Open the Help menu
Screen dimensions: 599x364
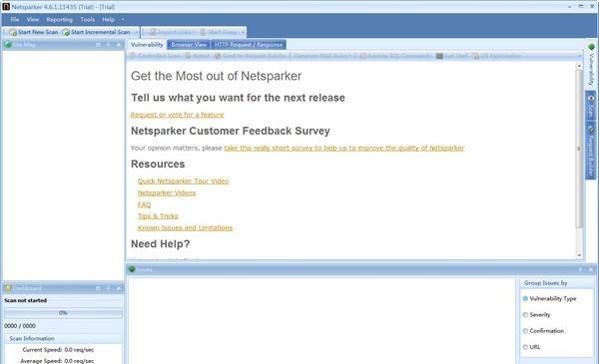(x=108, y=19)
